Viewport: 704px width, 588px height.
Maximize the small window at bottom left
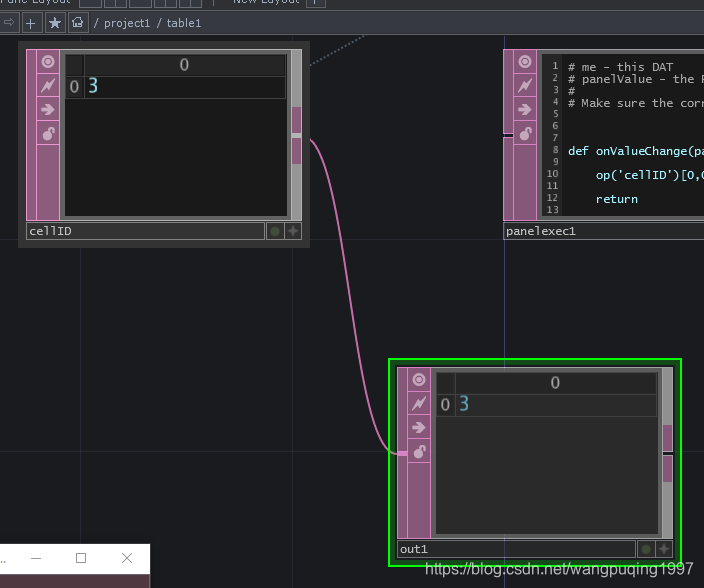(x=81, y=558)
